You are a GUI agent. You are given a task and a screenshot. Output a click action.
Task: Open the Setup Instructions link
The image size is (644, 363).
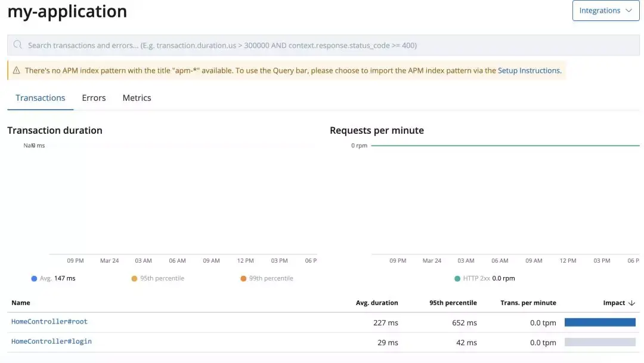[529, 70]
